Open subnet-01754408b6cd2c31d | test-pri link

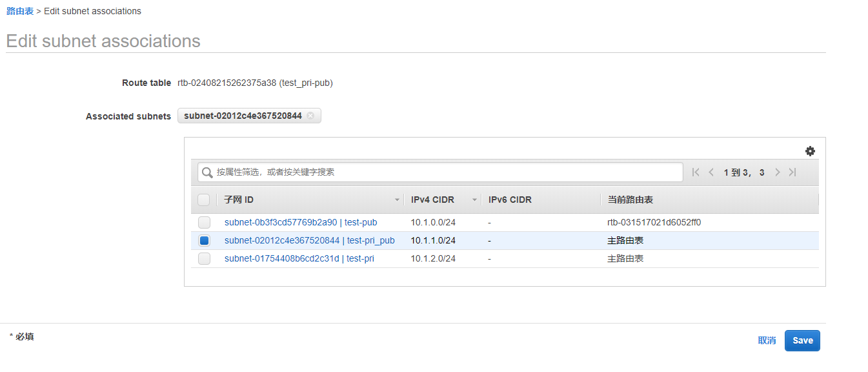tap(299, 258)
